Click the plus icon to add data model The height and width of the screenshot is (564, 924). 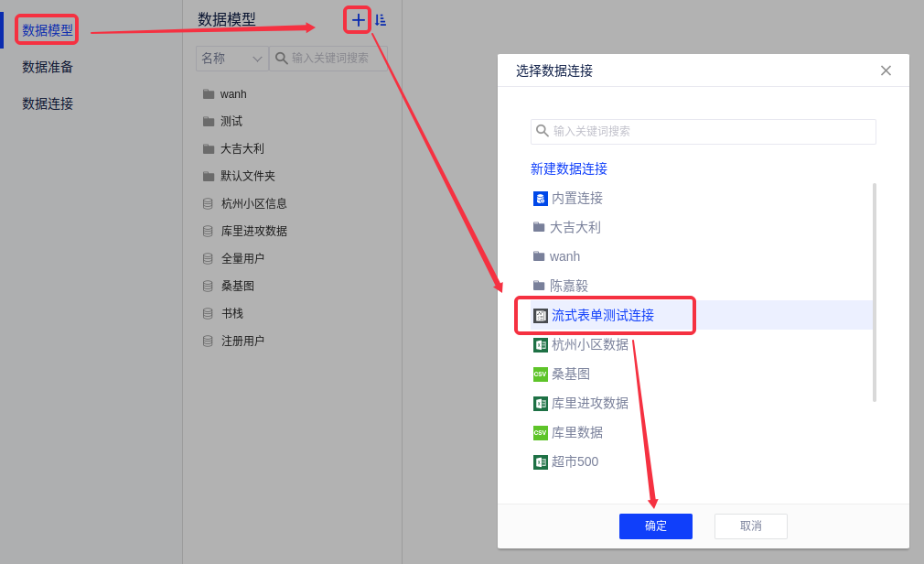358,20
